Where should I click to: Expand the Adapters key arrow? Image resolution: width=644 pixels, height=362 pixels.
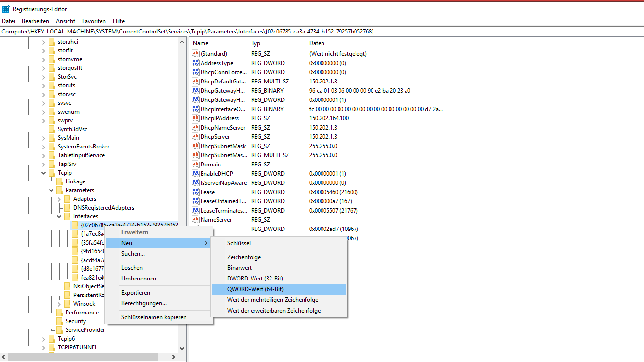coord(59,199)
